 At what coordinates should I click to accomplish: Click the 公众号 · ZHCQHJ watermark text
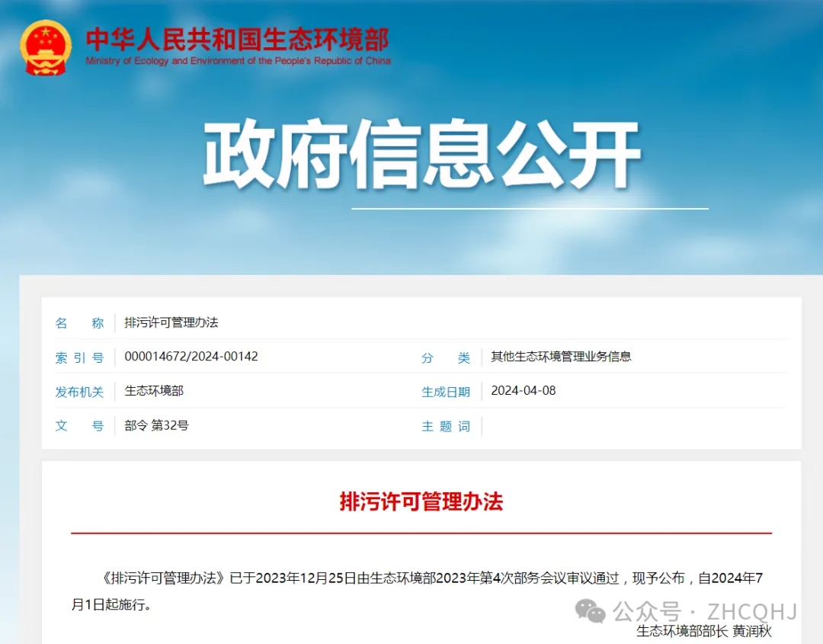tap(705, 611)
